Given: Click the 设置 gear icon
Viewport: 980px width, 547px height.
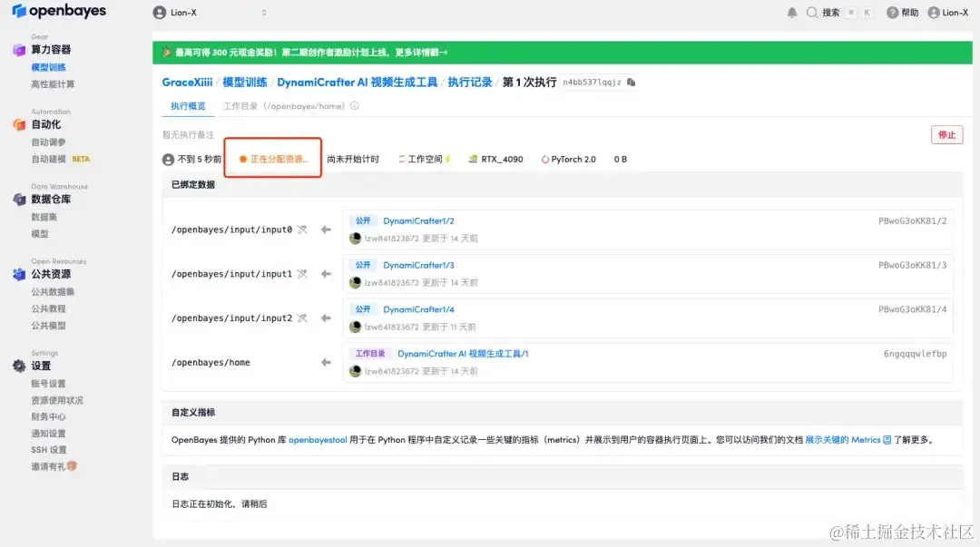Looking at the screenshot, I should coord(19,366).
